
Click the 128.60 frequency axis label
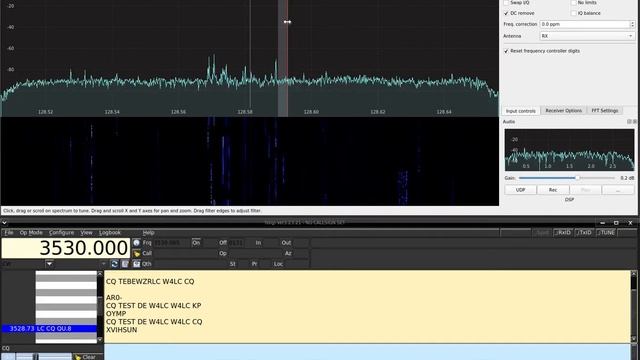[311, 112]
